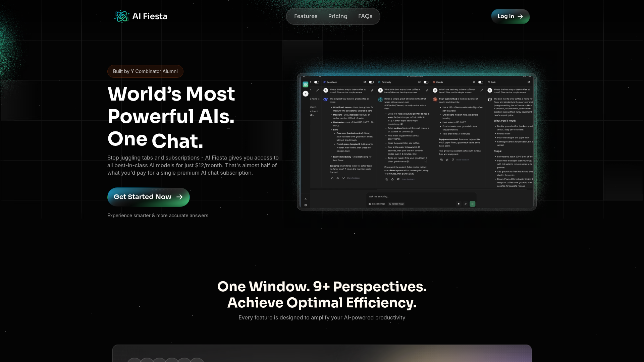Viewport: 644px width, 362px height.
Task: Click the chat icon in the DeepSeek header
Action: [x=365, y=82]
